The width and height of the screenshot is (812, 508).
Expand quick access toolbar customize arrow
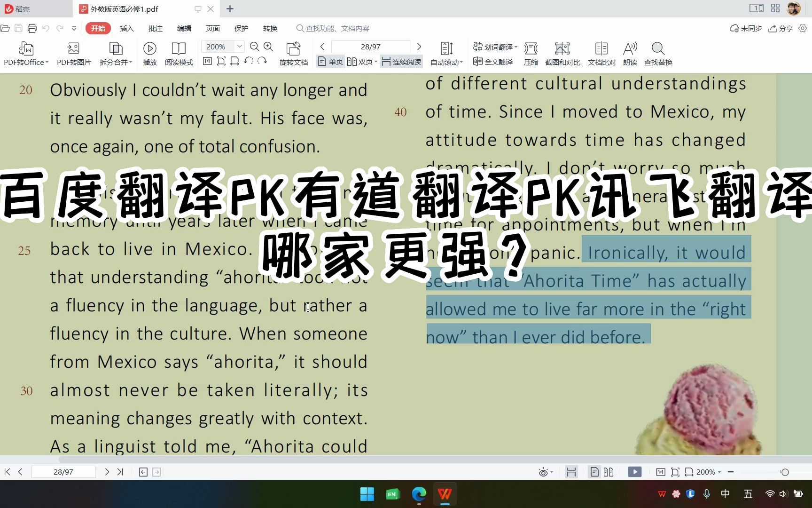(x=74, y=29)
